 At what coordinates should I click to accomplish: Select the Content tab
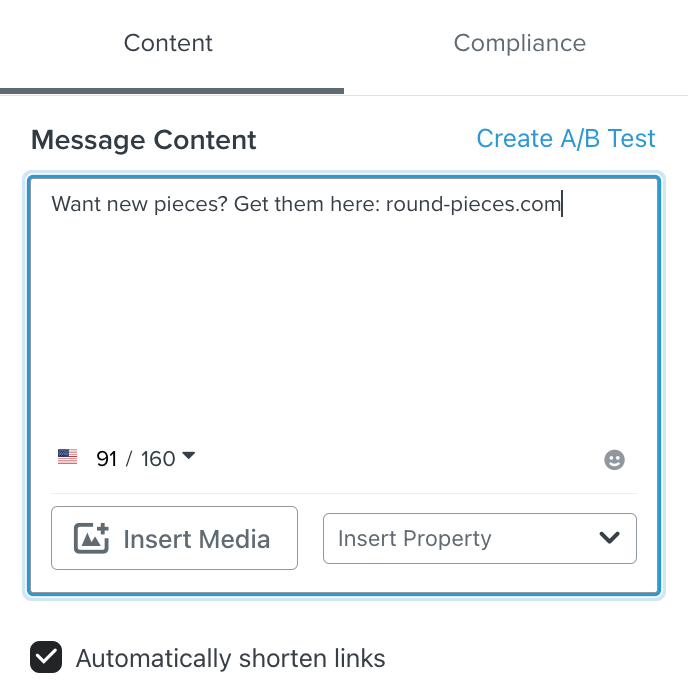[168, 44]
